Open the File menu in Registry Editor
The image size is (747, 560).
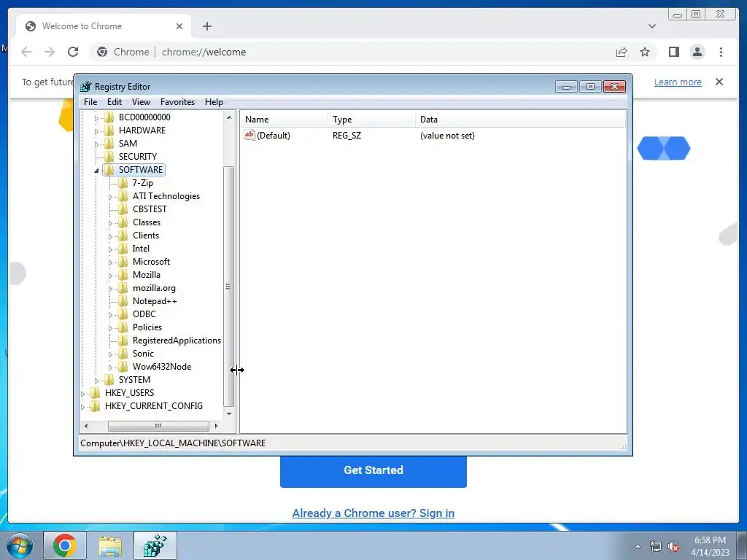tap(90, 102)
